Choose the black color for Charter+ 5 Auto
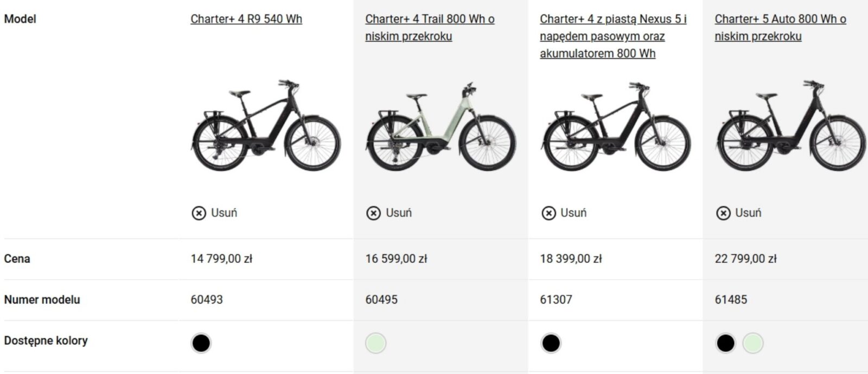This screenshot has width=868, height=374. click(725, 343)
